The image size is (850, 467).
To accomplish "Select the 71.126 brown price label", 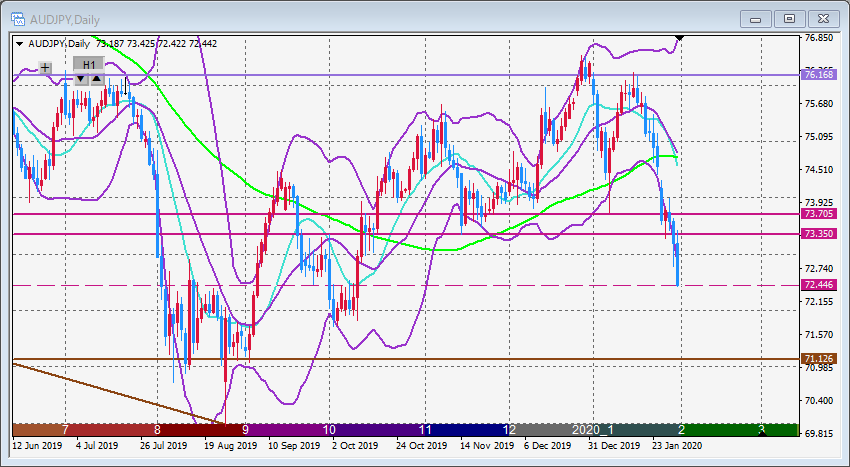I will (819, 359).
